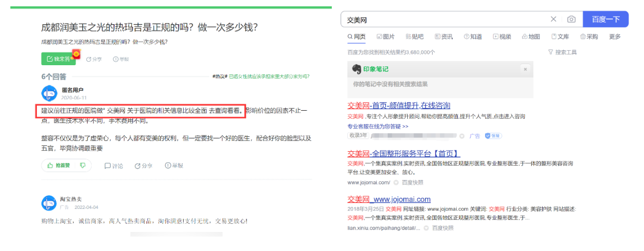644x251 pixels.
Task: Click the 百度一下 search button
Action: (x=605, y=20)
